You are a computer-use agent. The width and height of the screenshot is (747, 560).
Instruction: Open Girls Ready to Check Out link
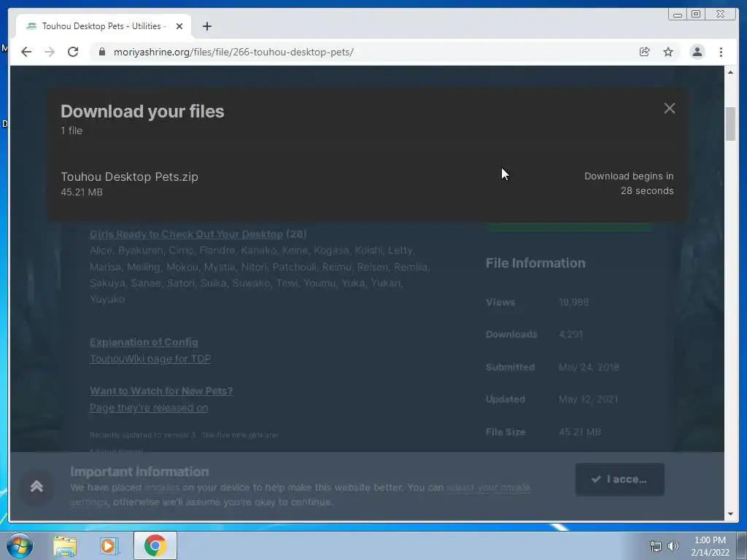tap(186, 234)
